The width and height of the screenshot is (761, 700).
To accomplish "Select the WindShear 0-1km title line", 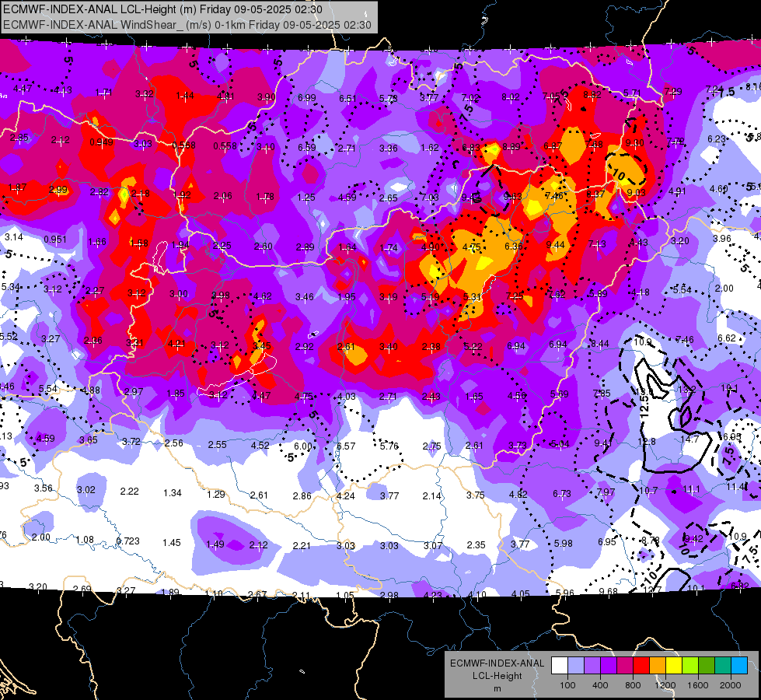I will click(187, 25).
